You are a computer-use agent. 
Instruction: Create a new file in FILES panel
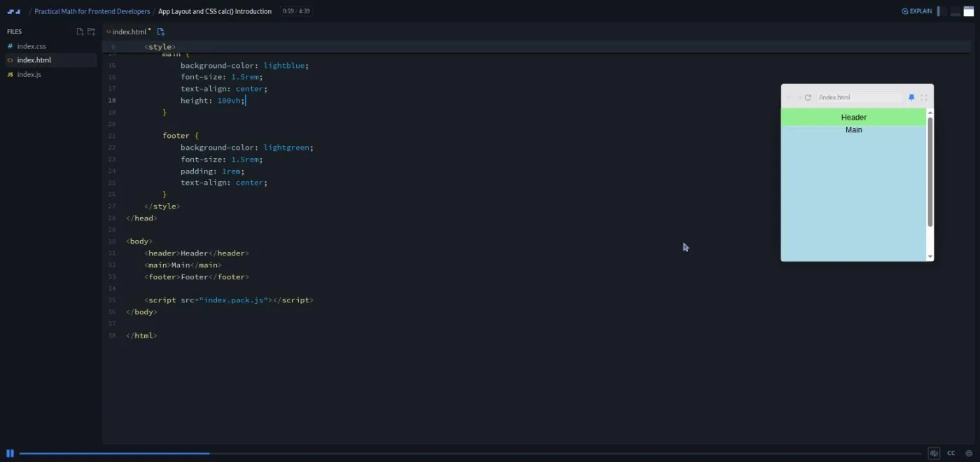[x=80, y=31]
